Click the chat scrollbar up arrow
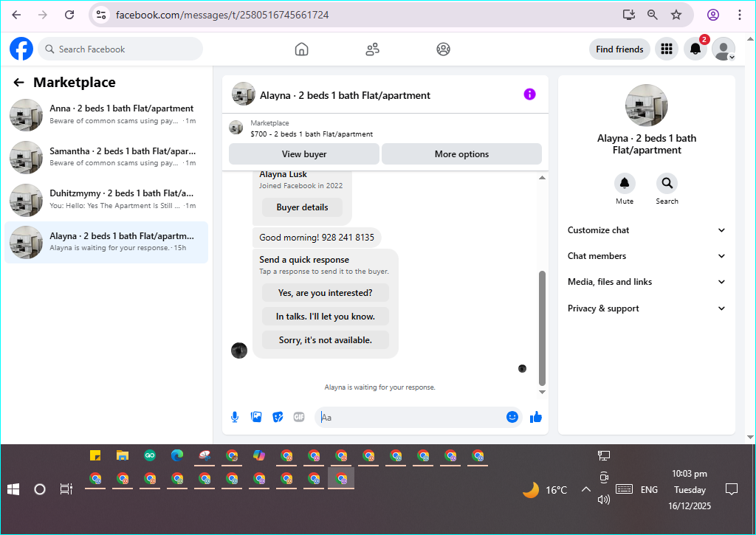756x535 pixels. (542, 178)
